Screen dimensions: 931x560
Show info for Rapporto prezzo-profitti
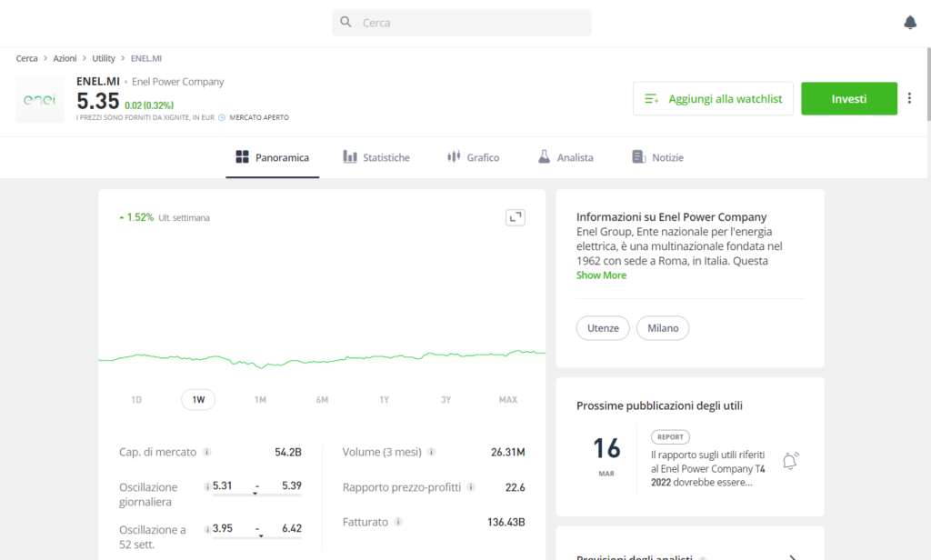coord(471,487)
